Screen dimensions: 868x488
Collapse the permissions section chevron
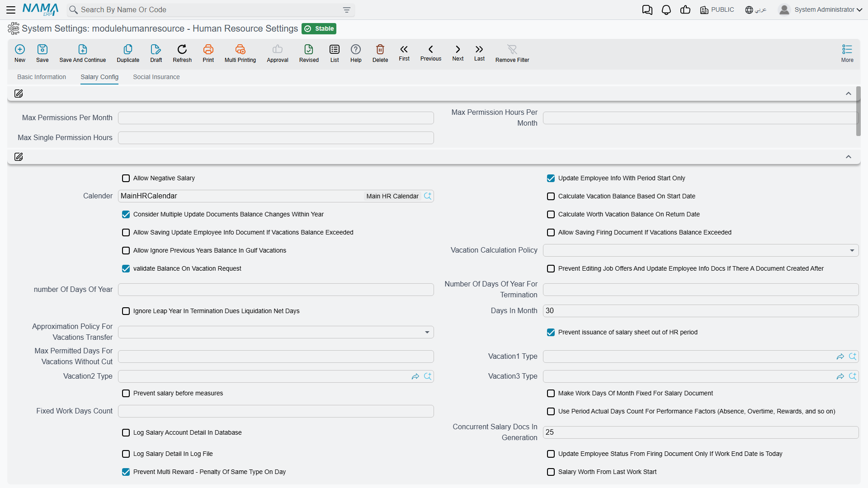[849, 94]
